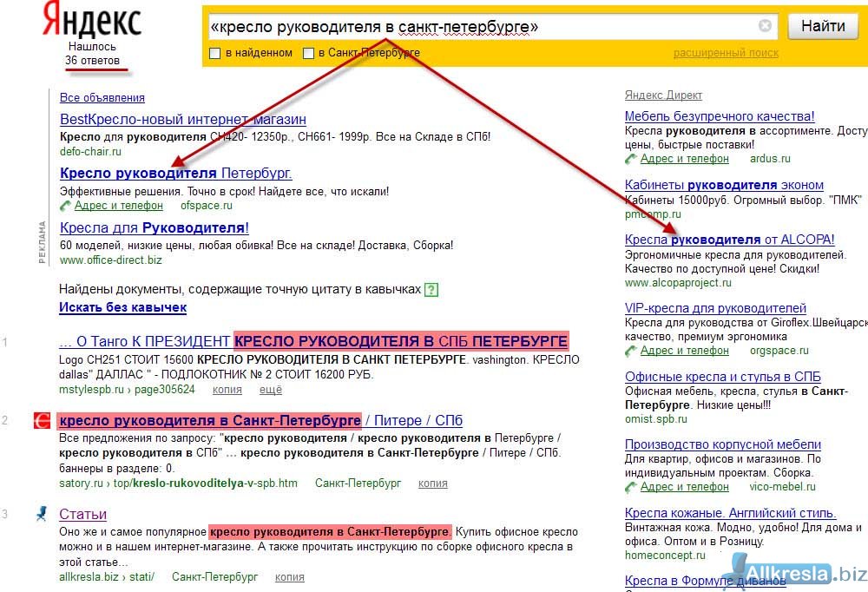
Task: Click satory.ru 'kreslo-rukovoditelya-v-spb.htm' URL
Action: point(178,483)
